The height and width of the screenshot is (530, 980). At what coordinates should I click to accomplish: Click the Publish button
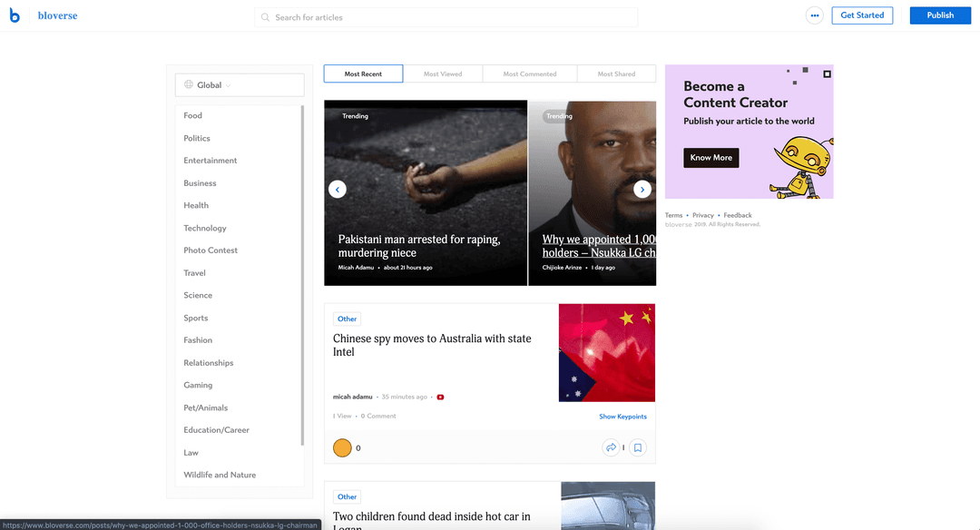tap(940, 15)
